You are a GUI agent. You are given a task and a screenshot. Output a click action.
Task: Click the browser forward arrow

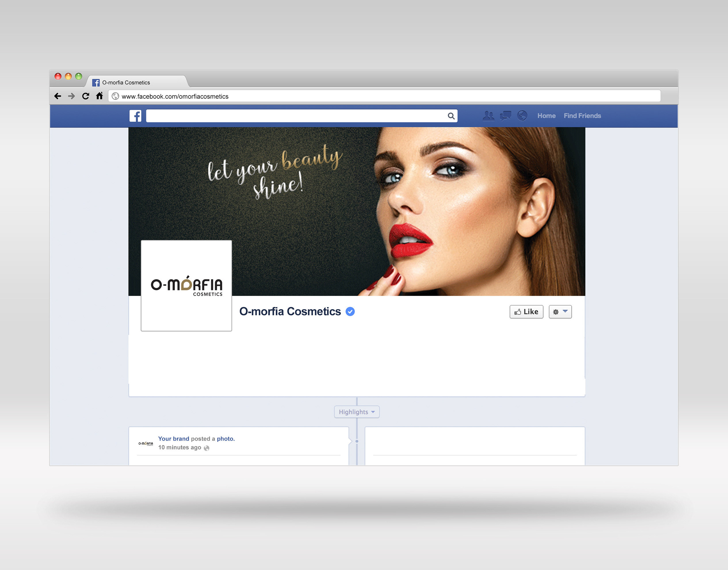[x=71, y=96]
